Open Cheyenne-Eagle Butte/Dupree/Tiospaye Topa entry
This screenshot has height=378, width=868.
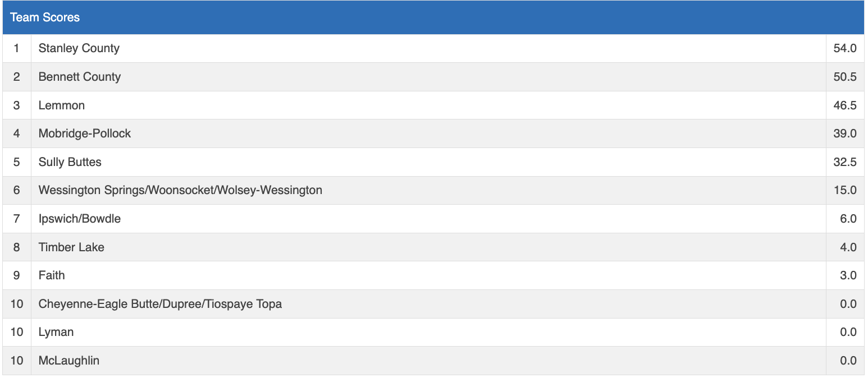[160, 304]
